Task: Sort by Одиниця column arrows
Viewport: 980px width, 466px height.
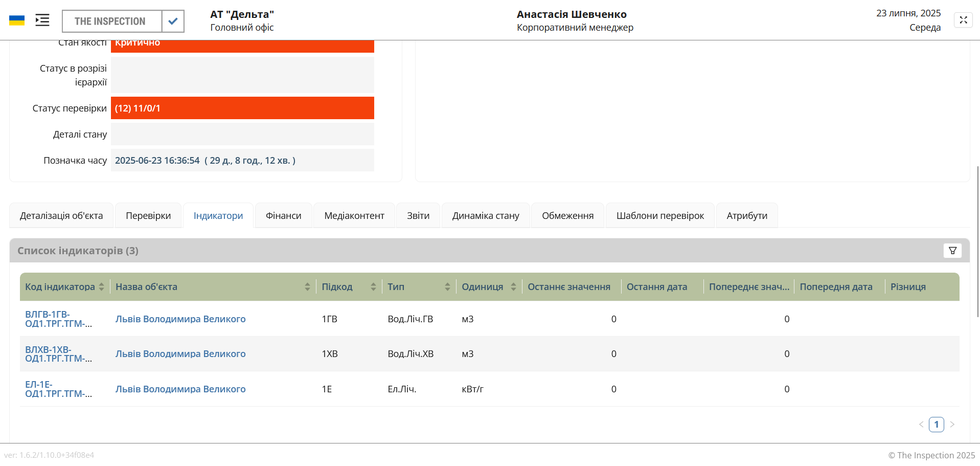Action: coord(513,287)
